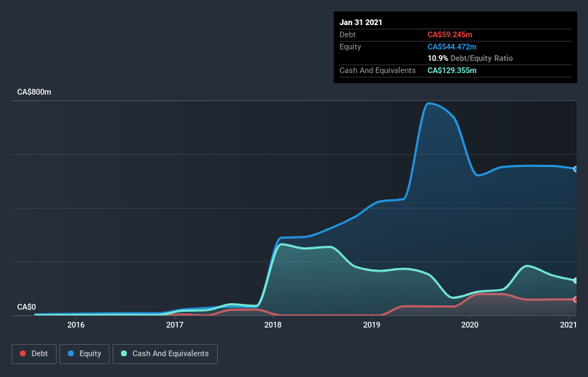
Task: Toggle the Equity series legend button
Action: pos(85,354)
